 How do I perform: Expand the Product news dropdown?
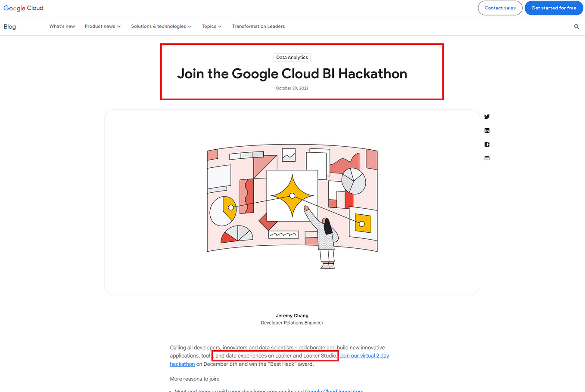click(103, 26)
